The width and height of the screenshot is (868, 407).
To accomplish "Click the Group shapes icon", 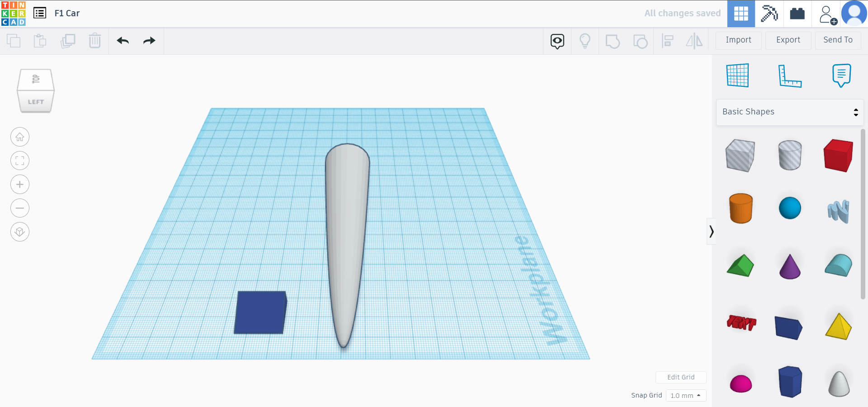I will coord(613,41).
